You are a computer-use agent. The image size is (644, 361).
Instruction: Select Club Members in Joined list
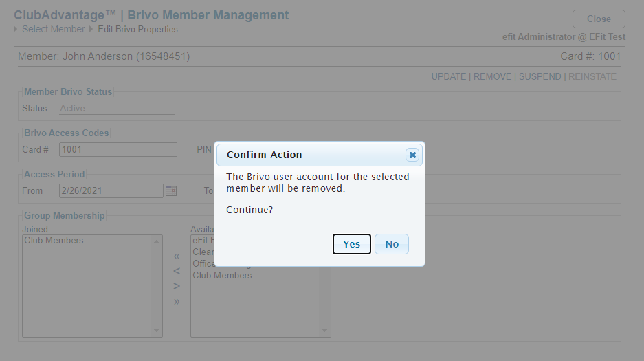pyautogui.click(x=54, y=240)
